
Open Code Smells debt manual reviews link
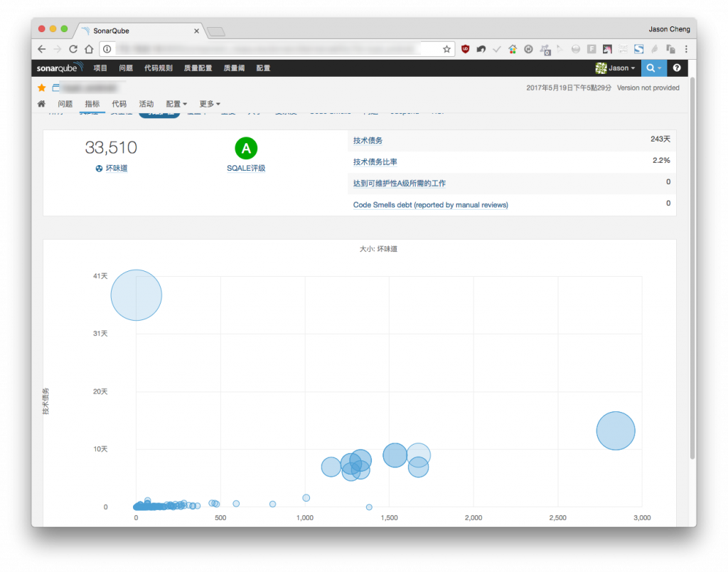pos(430,205)
